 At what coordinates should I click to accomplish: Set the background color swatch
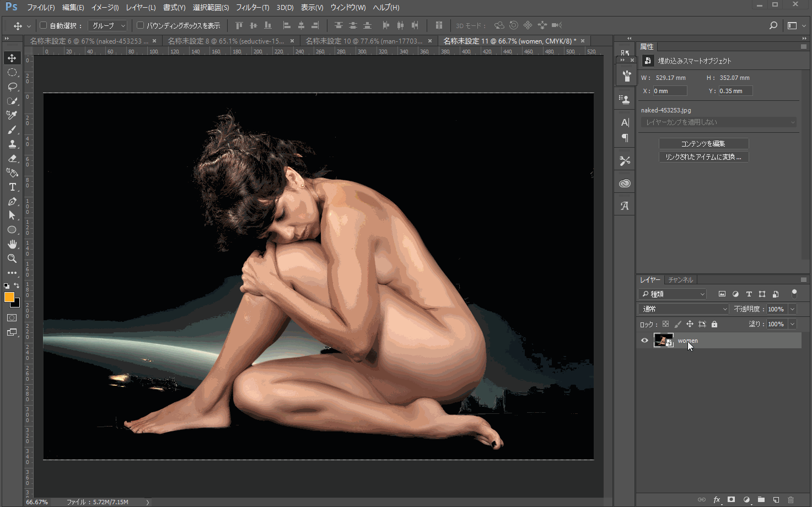click(17, 304)
